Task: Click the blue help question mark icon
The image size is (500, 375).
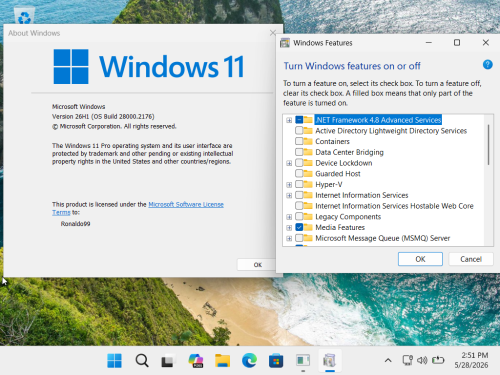Action: (487, 64)
